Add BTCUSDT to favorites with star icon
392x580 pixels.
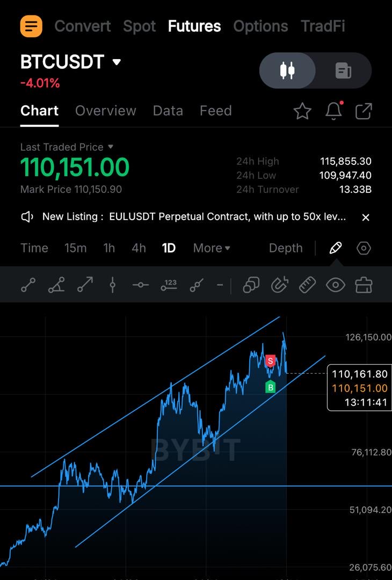pos(302,111)
